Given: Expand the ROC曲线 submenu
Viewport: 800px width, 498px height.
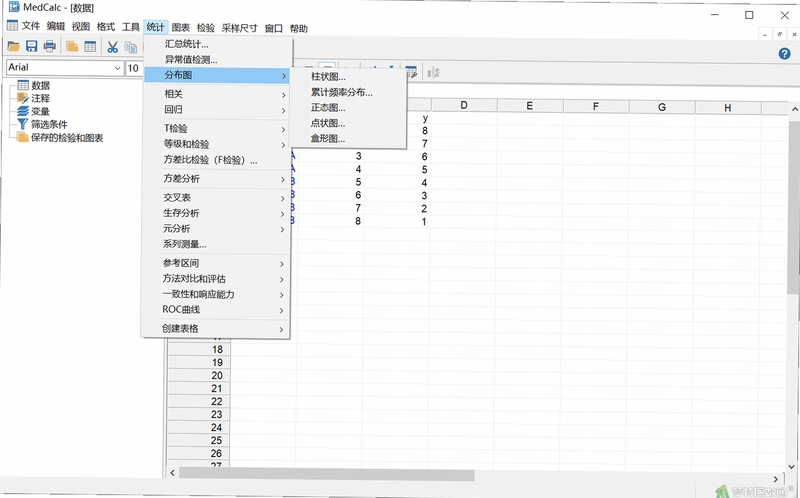Looking at the screenshot, I should (216, 310).
